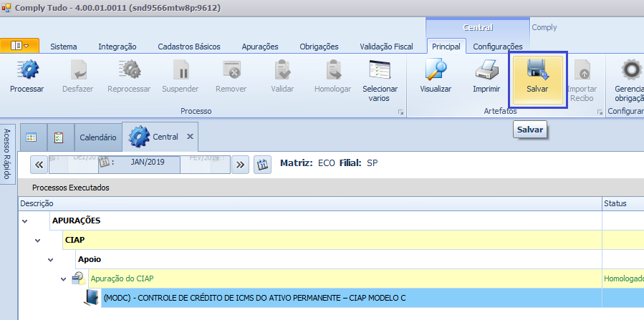Click the Processos Executados header bar
The height and width of the screenshot is (320, 644).
tap(331, 188)
